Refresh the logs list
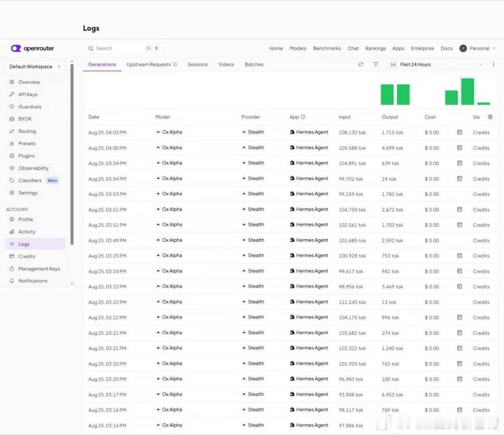 click(360, 64)
